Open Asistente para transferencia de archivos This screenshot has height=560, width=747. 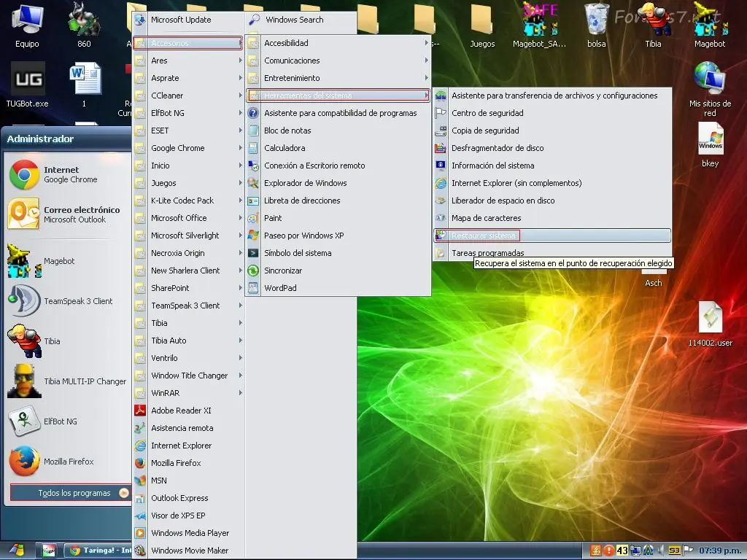(551, 96)
